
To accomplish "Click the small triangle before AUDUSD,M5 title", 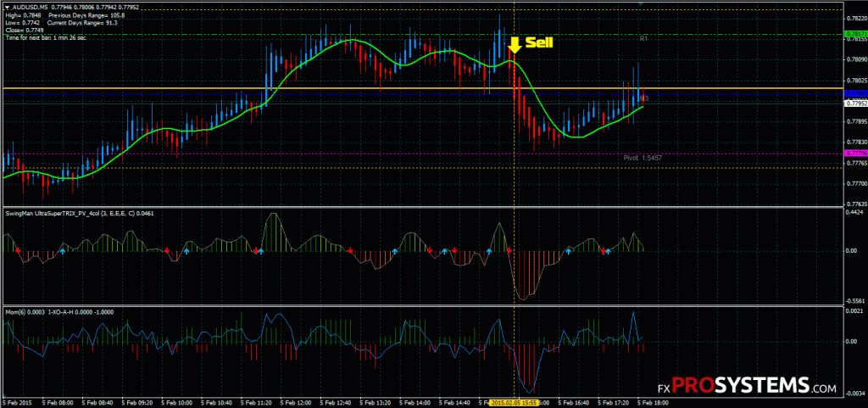I will click(8, 7).
